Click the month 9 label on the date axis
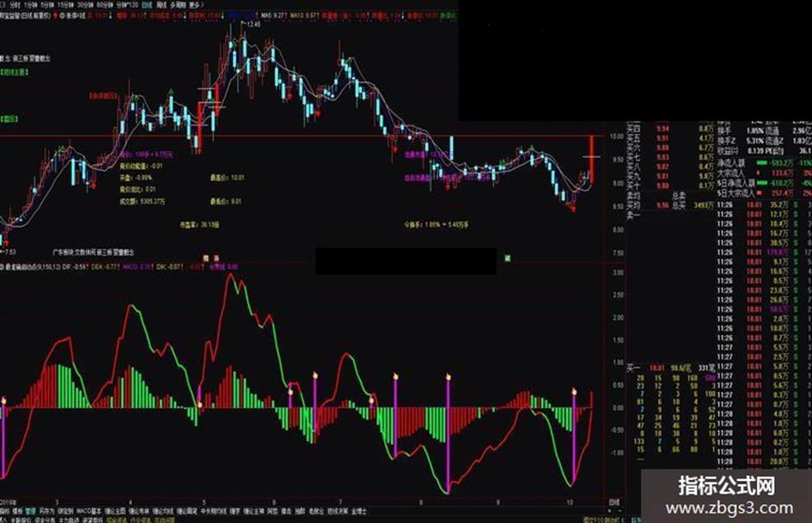The image size is (812, 523). (x=498, y=502)
